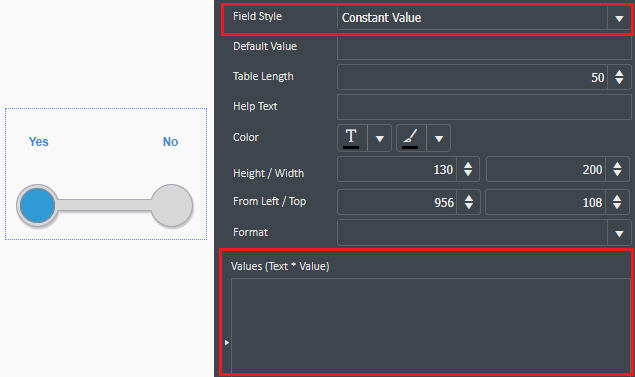Click the Yes label above the toggle
The width and height of the screenshot is (635, 377).
click(x=38, y=142)
